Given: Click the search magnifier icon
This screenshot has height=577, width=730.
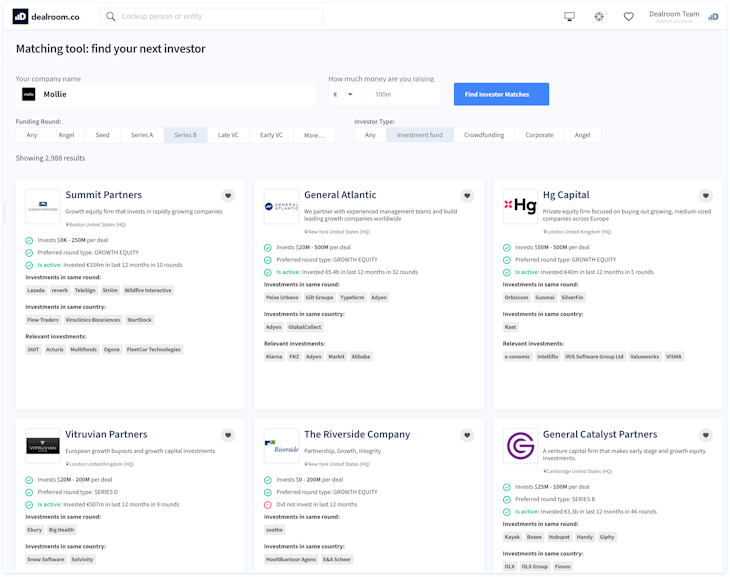Looking at the screenshot, I should [110, 17].
